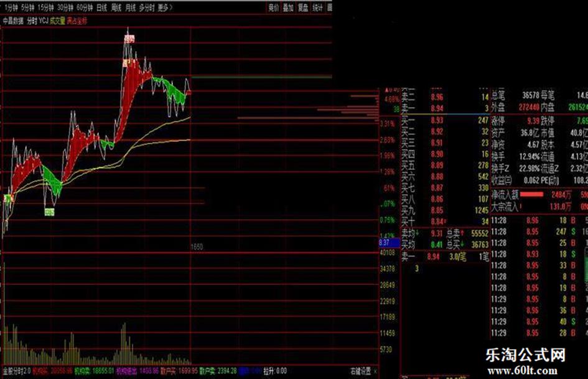Open the 周线 weekly chart tab
The image size is (588, 379).
pyautogui.click(x=116, y=7)
